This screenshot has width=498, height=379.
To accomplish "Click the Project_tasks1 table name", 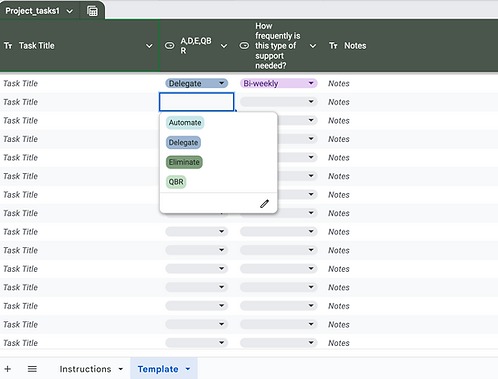I will pos(32,11).
